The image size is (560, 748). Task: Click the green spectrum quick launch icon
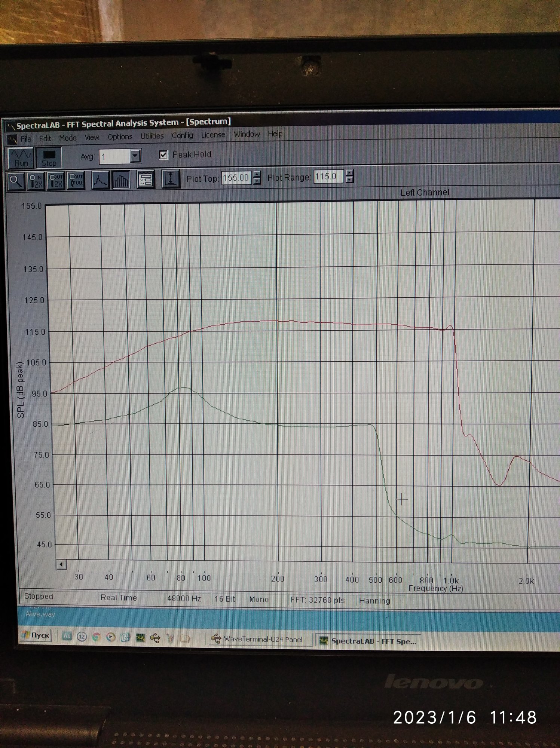click(x=140, y=638)
